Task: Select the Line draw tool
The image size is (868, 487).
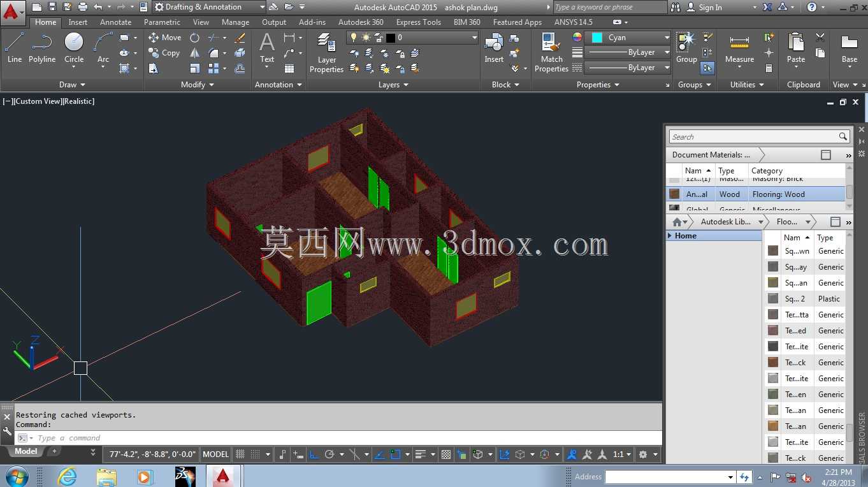Action: [15, 48]
